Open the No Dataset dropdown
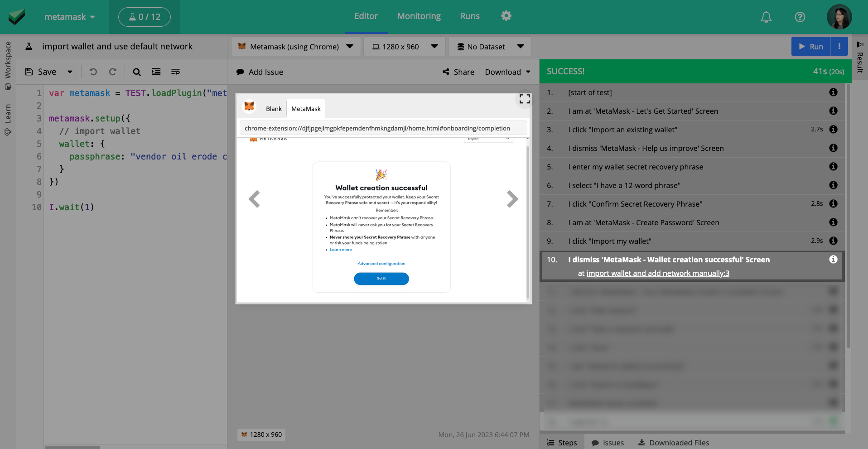 490,46
